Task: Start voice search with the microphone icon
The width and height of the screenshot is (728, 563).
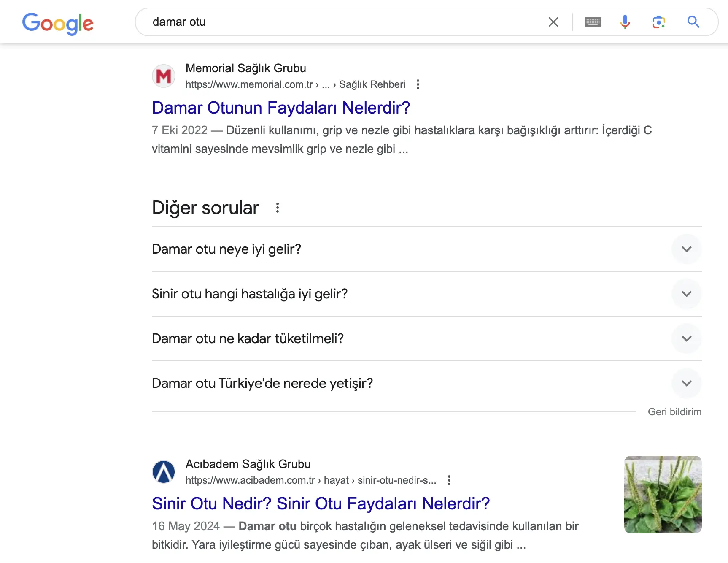Action: (x=625, y=22)
